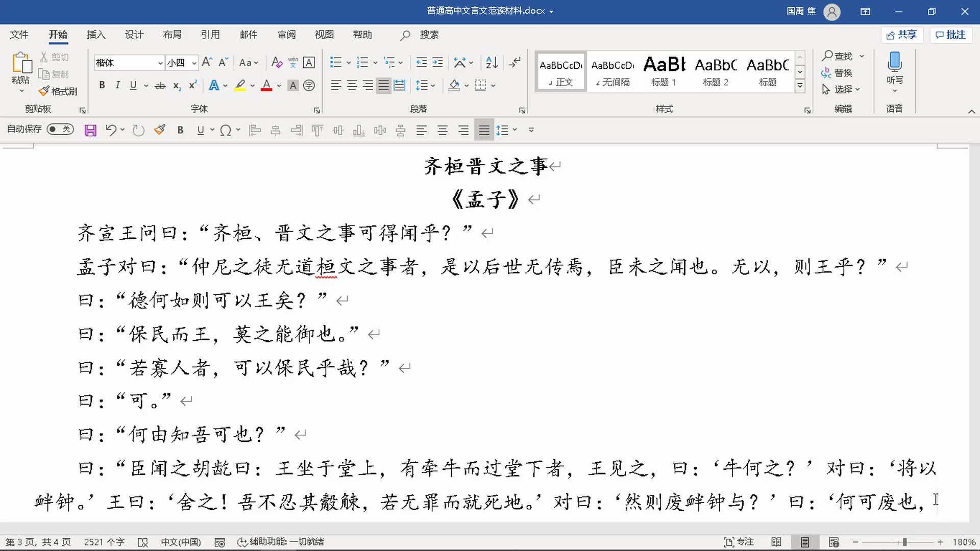Toggle Justify alignment in the ribbon
This screenshot has width=980, height=551.
click(x=384, y=86)
